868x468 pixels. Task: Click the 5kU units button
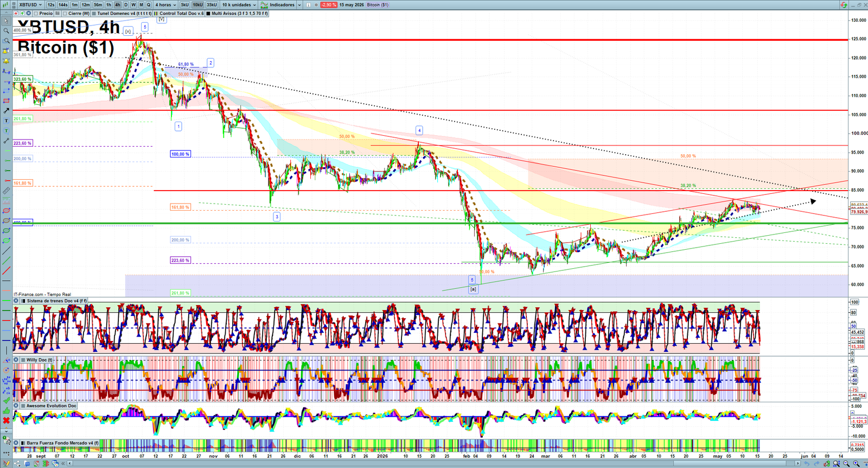184,5
